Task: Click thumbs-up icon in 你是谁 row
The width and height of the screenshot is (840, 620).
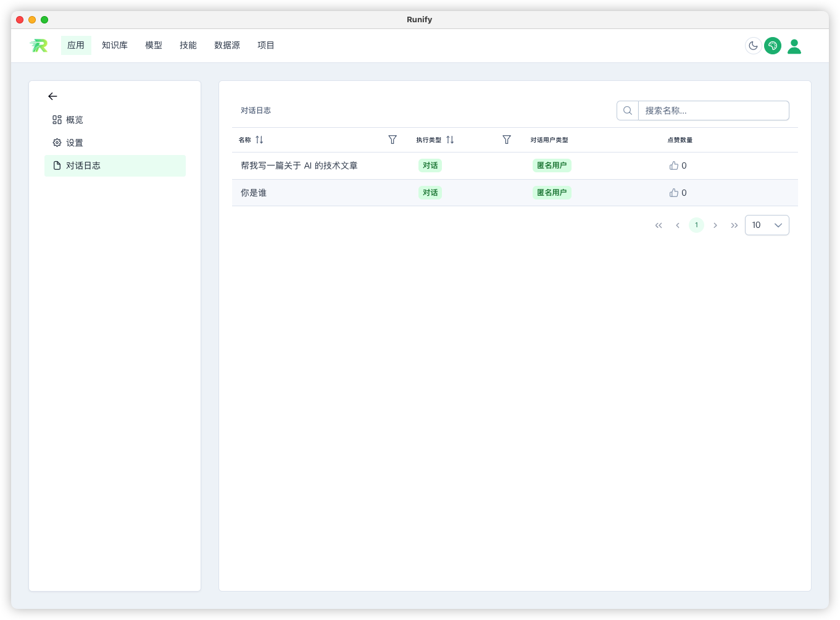Action: pos(674,193)
